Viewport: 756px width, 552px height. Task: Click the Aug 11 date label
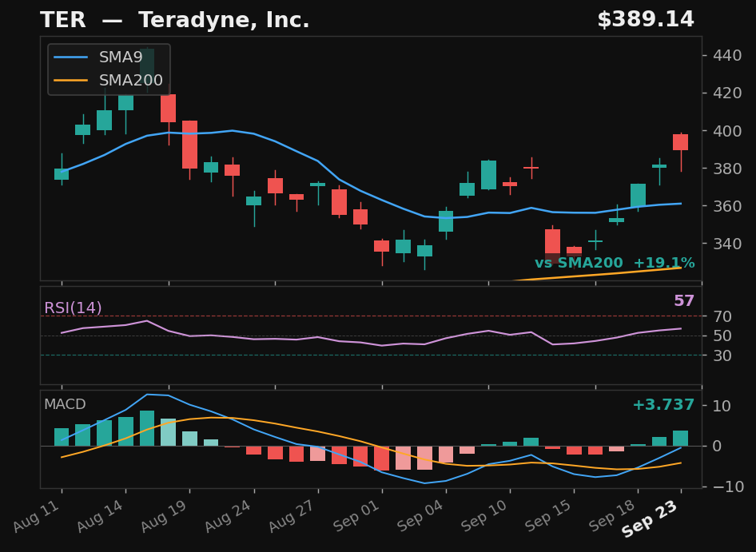(38, 515)
